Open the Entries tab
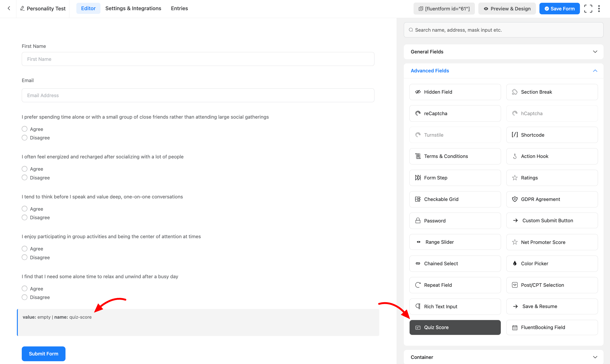 click(179, 8)
